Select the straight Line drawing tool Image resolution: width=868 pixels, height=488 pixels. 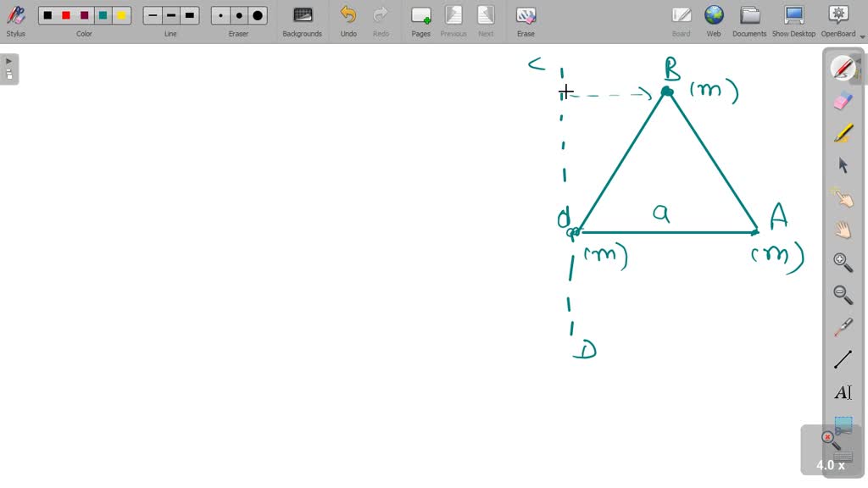coord(843,360)
